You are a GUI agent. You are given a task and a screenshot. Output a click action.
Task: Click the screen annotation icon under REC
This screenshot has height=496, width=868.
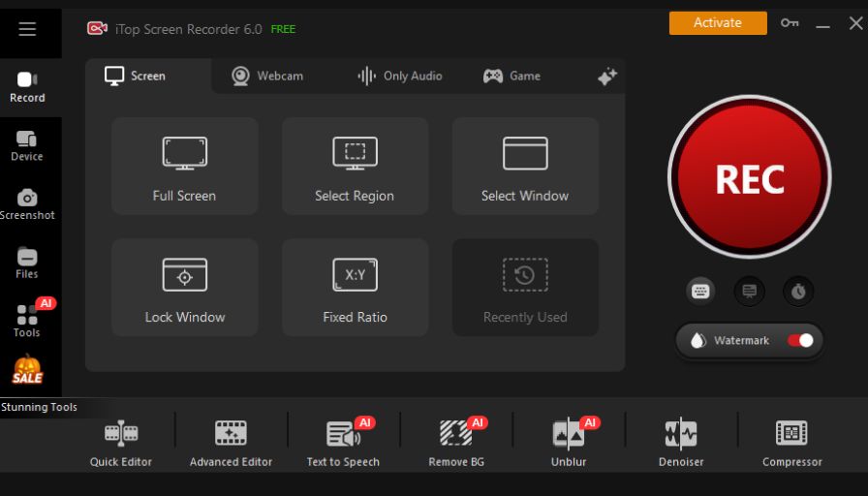point(749,292)
